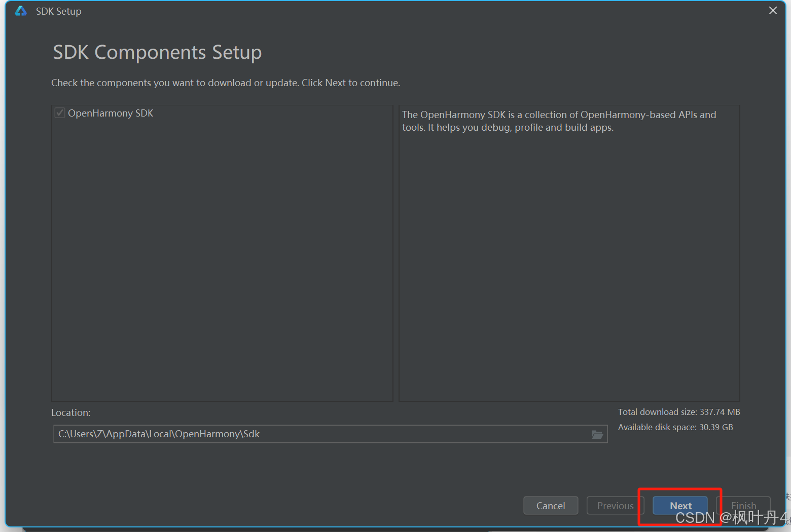The height and width of the screenshot is (532, 791).
Task: Go back with the Previous button
Action: point(615,506)
